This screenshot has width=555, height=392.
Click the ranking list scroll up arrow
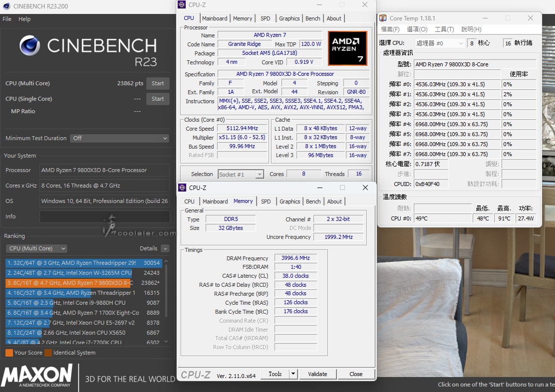coord(166,261)
